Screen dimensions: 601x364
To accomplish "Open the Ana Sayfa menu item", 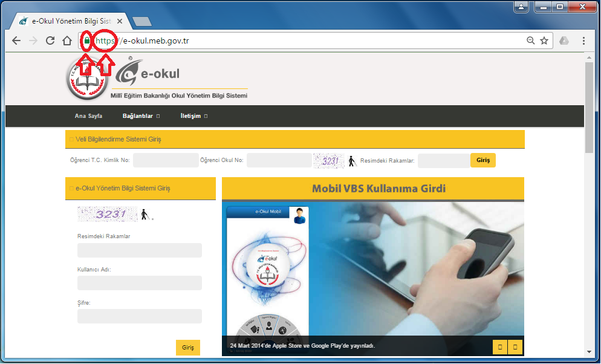I will 88,116.
